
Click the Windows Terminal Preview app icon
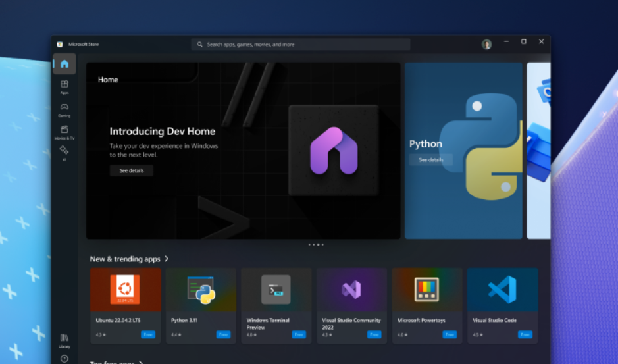point(276,290)
